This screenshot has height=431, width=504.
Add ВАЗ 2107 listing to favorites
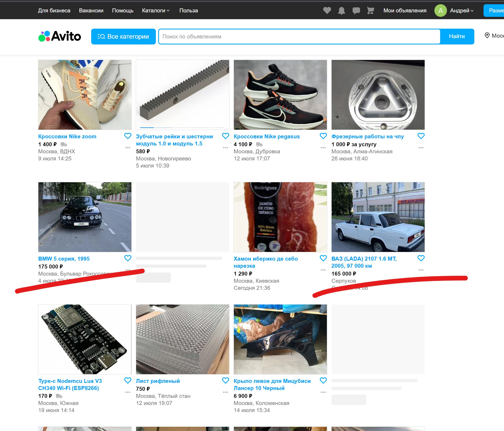tap(421, 258)
